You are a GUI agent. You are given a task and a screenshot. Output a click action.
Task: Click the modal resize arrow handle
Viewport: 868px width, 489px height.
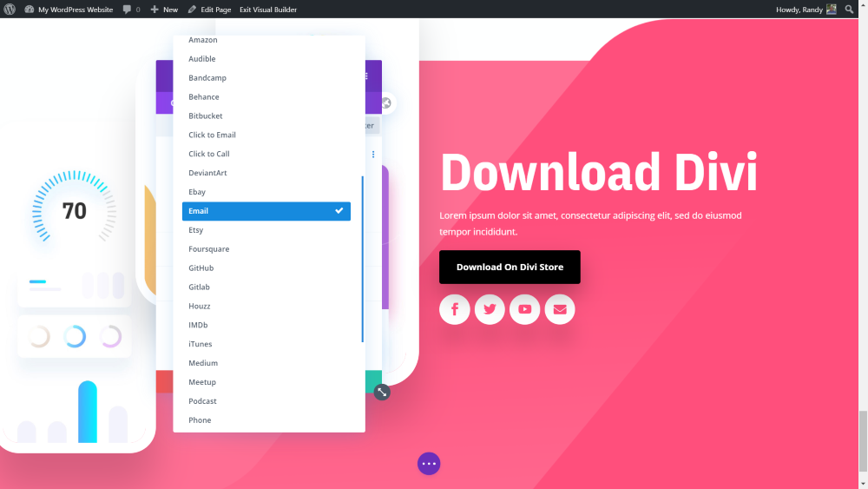(382, 392)
